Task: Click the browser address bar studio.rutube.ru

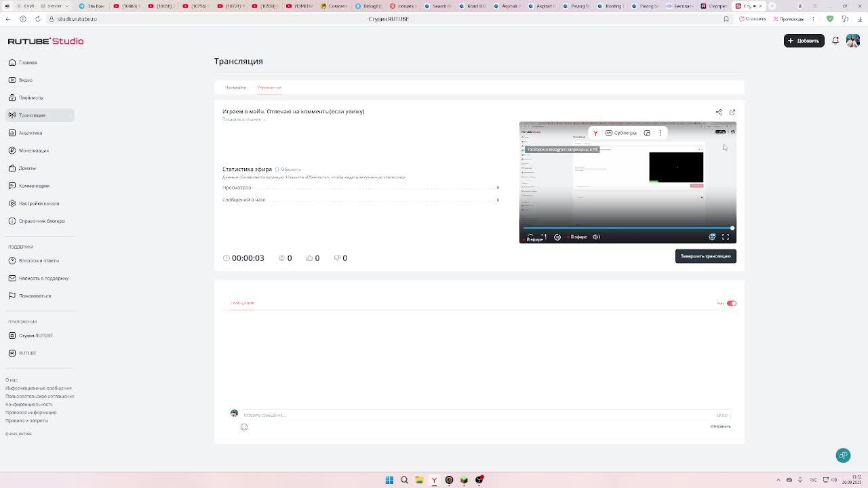Action: click(x=77, y=19)
